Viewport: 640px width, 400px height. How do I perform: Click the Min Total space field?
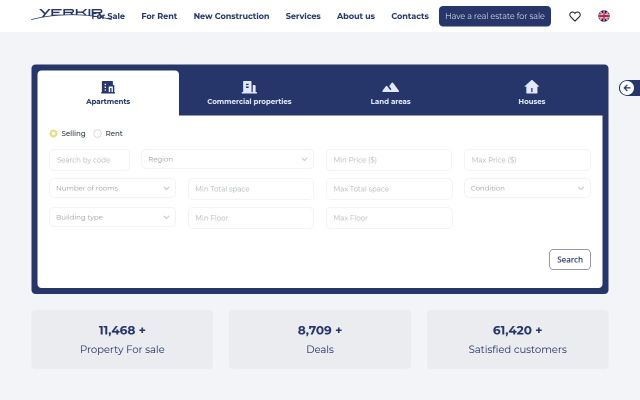(x=251, y=189)
